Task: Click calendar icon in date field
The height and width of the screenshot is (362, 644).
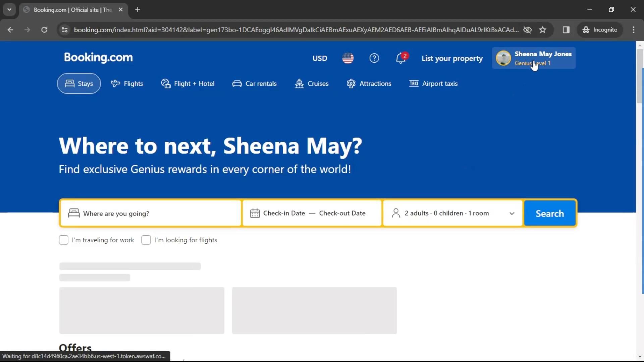Action: click(255, 213)
